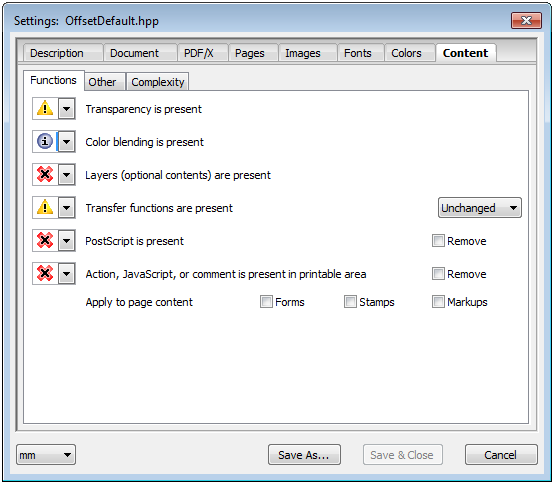
Task: Click the warning icon for Transparency is present
Action: click(45, 108)
